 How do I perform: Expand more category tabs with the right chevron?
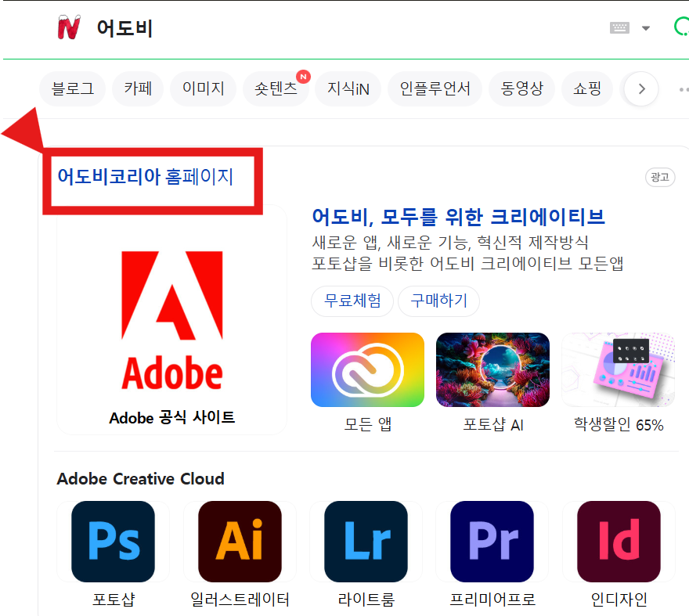(640, 88)
